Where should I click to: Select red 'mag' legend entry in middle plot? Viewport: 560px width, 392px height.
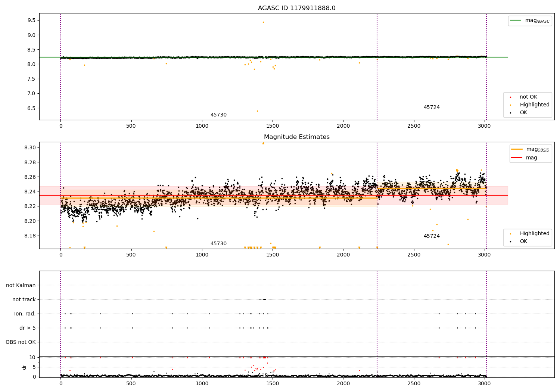pyautogui.click(x=524, y=158)
